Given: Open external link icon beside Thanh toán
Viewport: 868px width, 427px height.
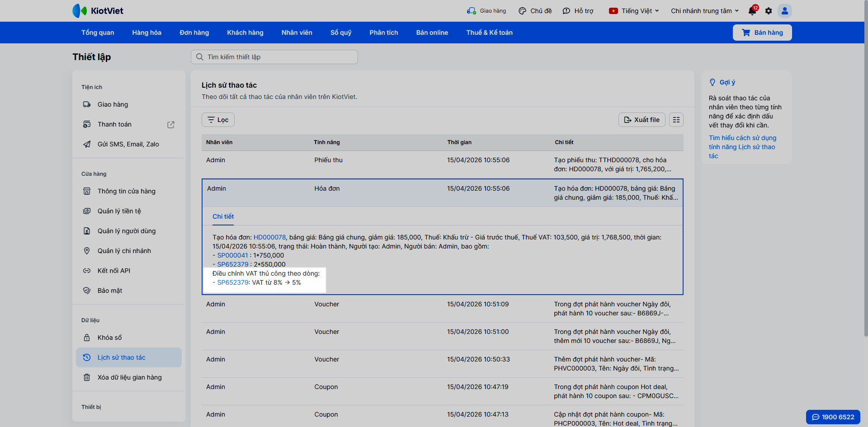Looking at the screenshot, I should pyautogui.click(x=171, y=125).
